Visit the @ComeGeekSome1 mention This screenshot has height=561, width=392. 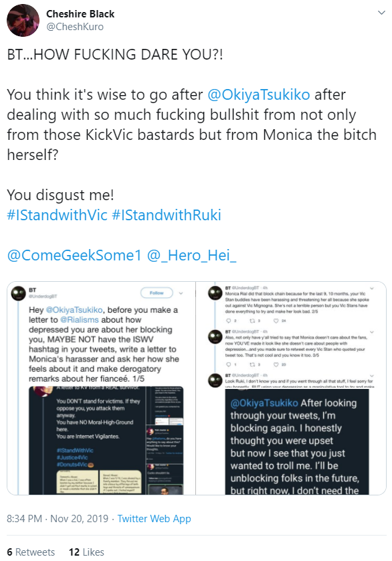74,256
